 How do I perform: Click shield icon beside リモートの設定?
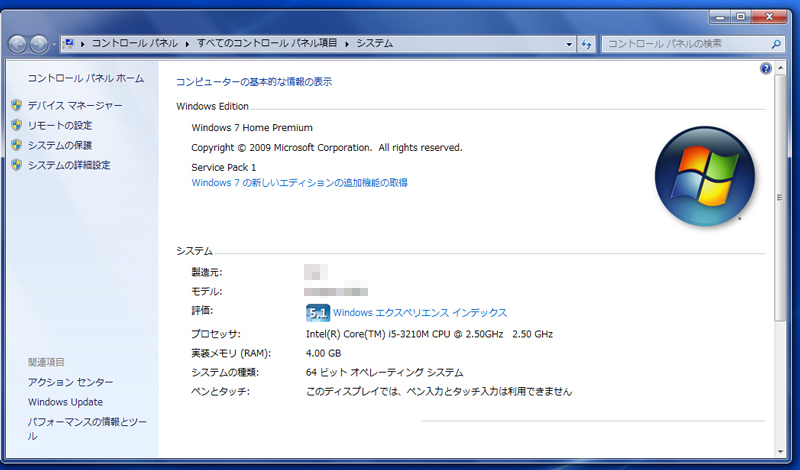(x=16, y=125)
